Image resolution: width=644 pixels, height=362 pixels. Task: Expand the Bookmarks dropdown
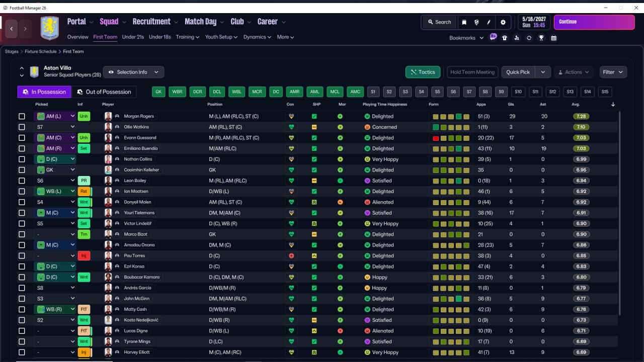click(x=466, y=38)
